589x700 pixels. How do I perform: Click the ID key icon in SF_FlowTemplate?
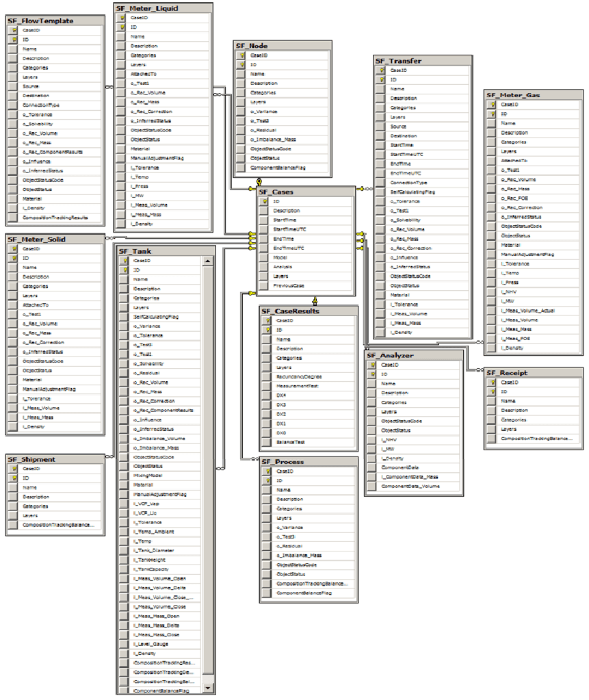[13, 40]
